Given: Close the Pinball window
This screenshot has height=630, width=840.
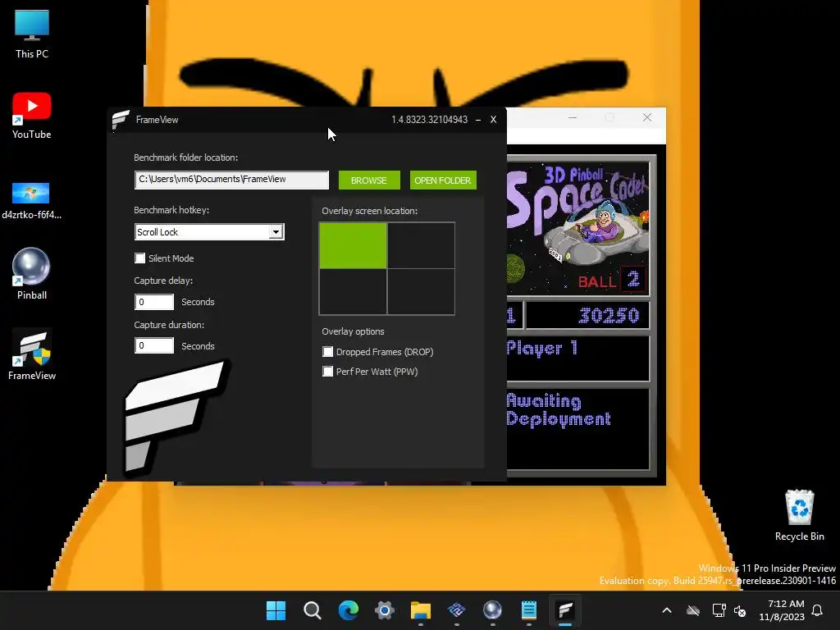Looking at the screenshot, I should click(x=647, y=117).
